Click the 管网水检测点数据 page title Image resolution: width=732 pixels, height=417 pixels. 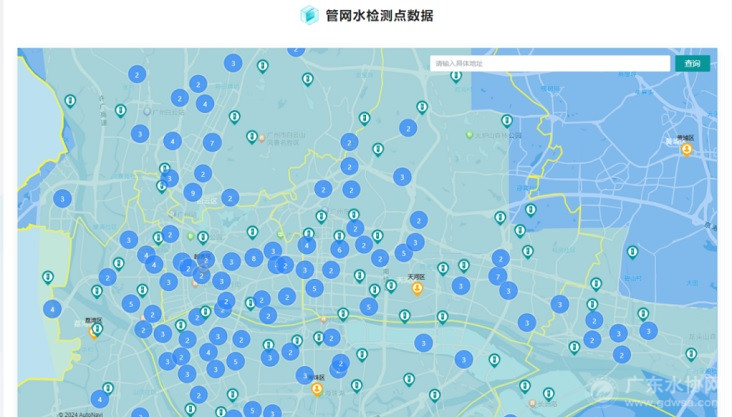pyautogui.click(x=380, y=15)
